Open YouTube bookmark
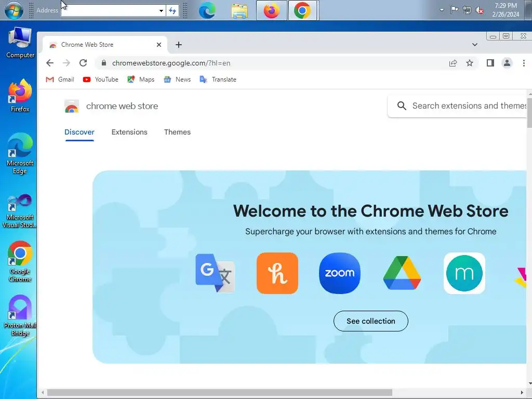The width and height of the screenshot is (532, 399). (101, 79)
